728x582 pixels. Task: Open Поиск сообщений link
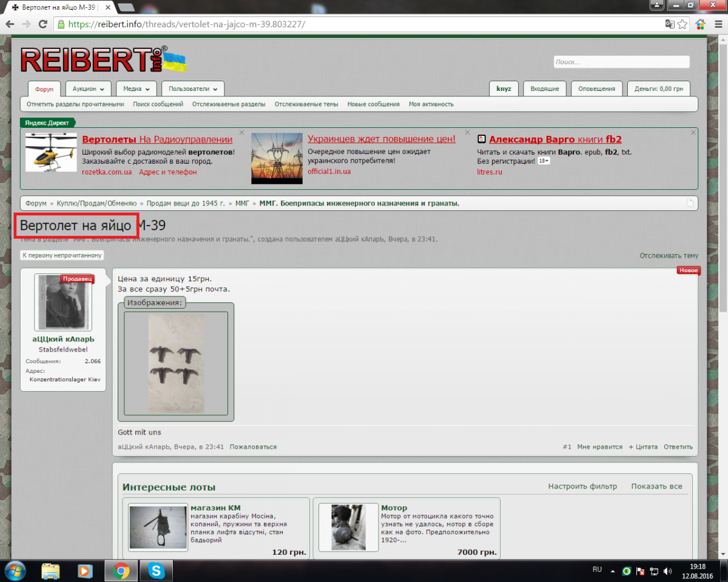(158, 104)
